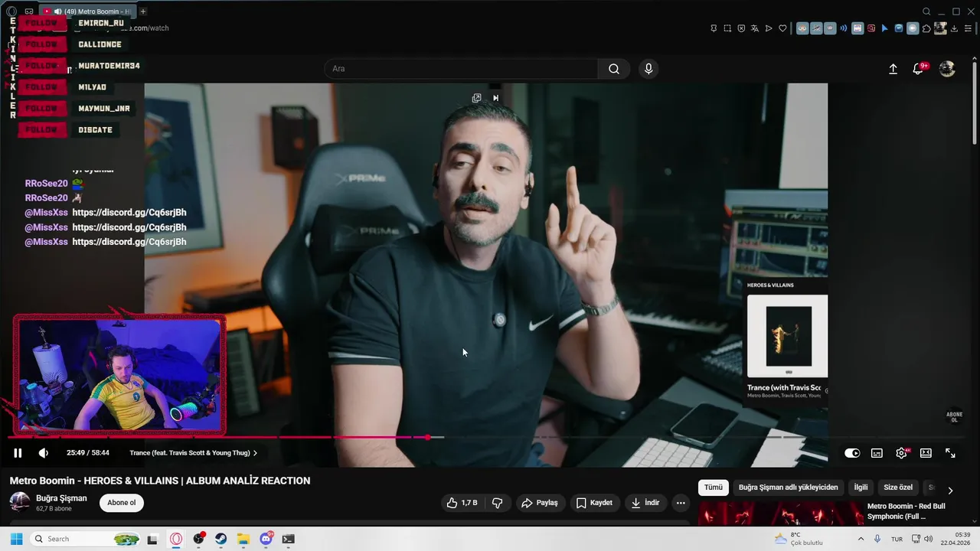This screenshot has width=980, height=551.
Task: Open miniplayer pop-out icon above video
Action: point(476,98)
